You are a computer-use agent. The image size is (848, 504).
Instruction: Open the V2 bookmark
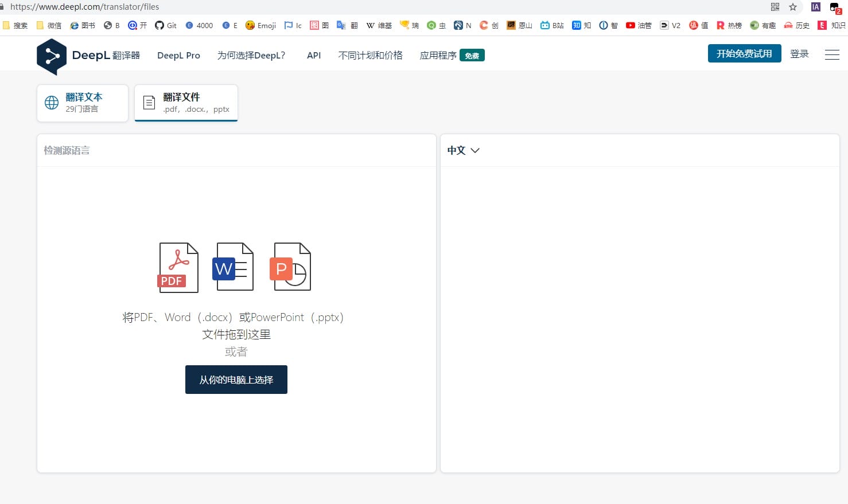coord(670,25)
